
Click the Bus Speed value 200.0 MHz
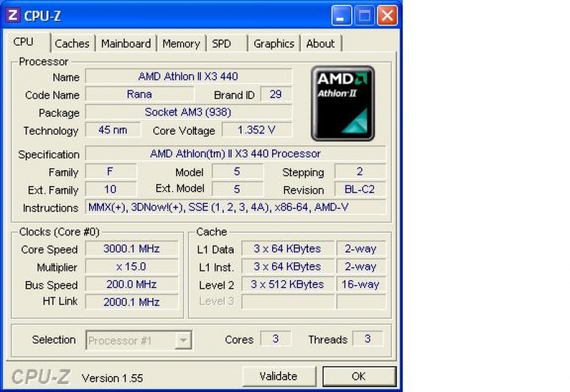click(132, 284)
